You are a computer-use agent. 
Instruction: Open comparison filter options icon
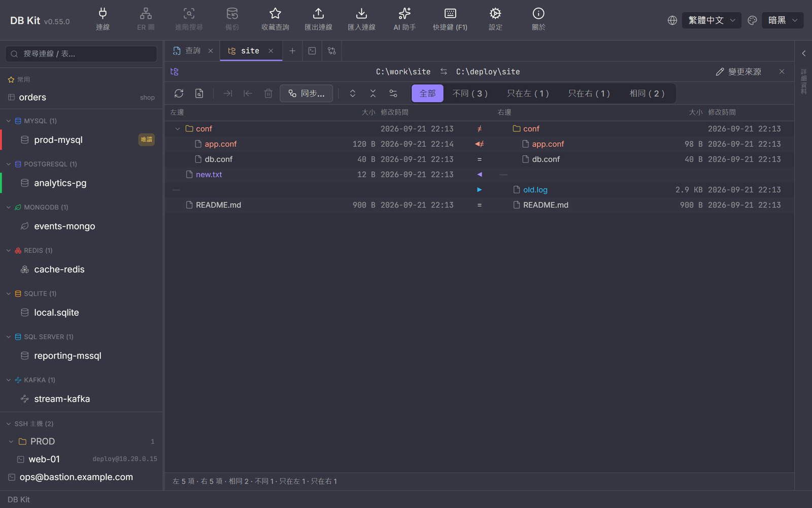tap(393, 93)
